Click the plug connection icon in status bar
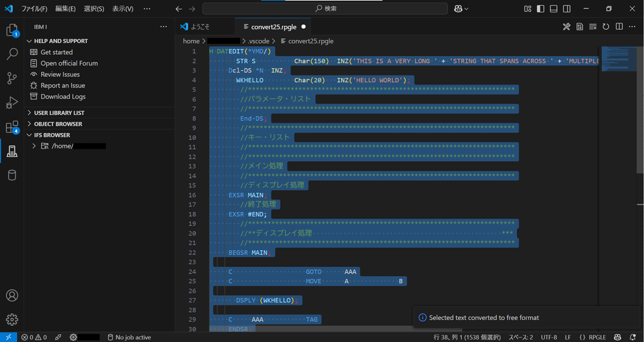The height and width of the screenshot is (342, 644). (x=58, y=337)
